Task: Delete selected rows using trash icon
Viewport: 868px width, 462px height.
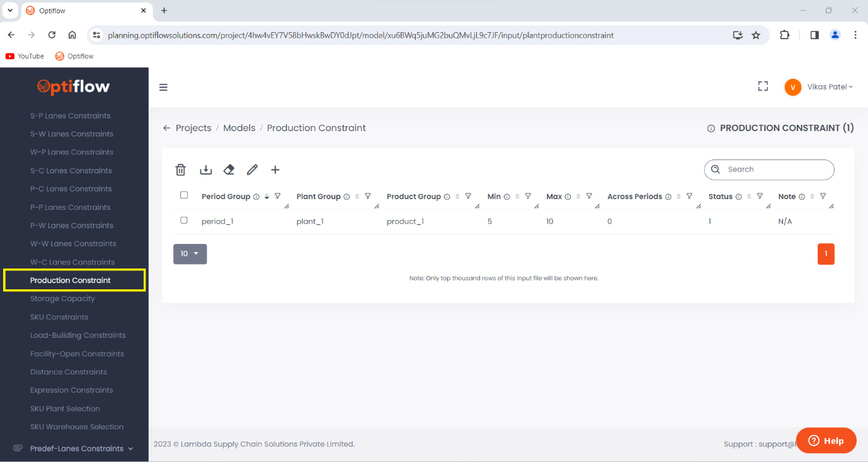Action: pyautogui.click(x=181, y=170)
